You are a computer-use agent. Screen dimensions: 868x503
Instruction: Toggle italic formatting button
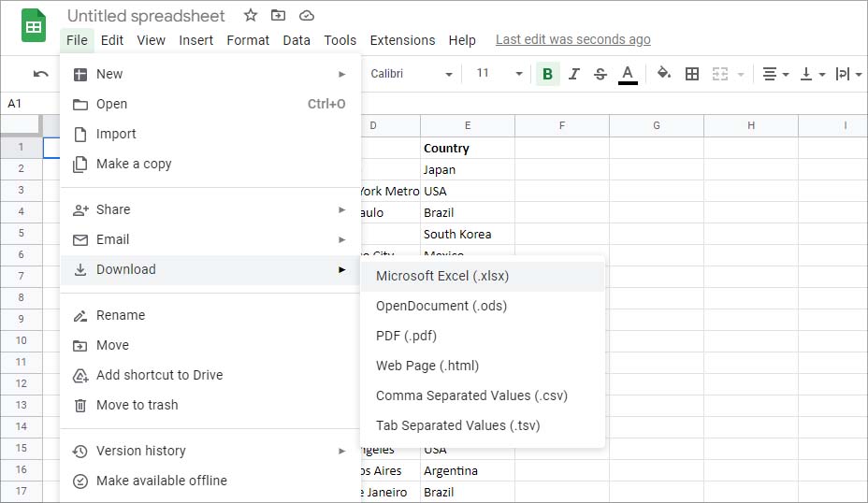573,74
